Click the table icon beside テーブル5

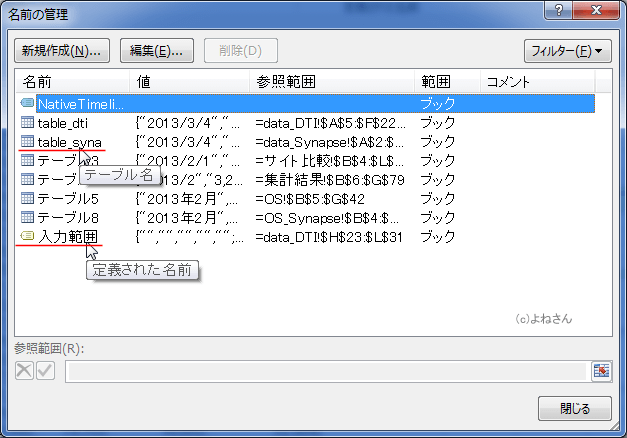27,198
